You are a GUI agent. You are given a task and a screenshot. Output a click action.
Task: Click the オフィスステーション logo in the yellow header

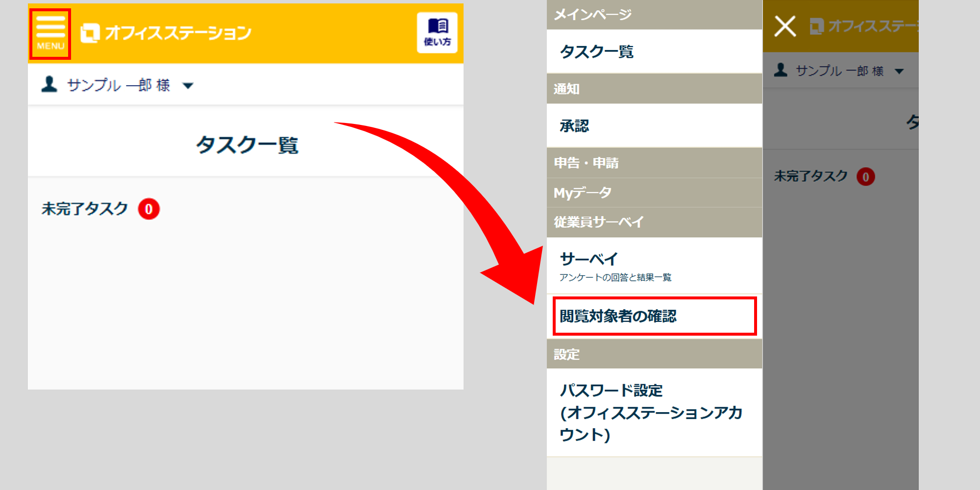click(x=166, y=33)
